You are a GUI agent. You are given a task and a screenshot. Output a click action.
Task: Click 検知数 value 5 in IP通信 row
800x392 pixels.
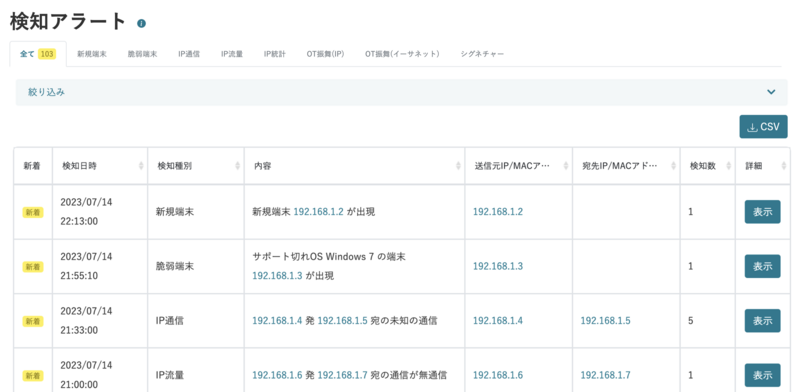click(690, 321)
